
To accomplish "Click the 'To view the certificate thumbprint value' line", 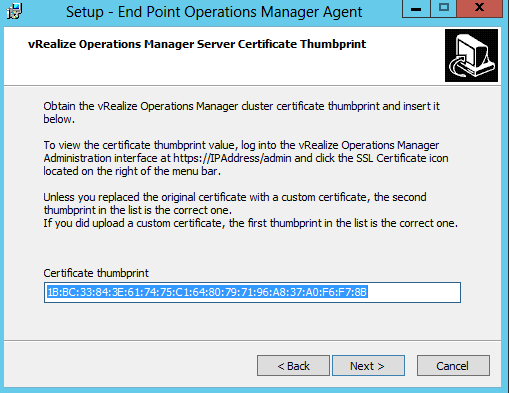I will tap(241, 145).
